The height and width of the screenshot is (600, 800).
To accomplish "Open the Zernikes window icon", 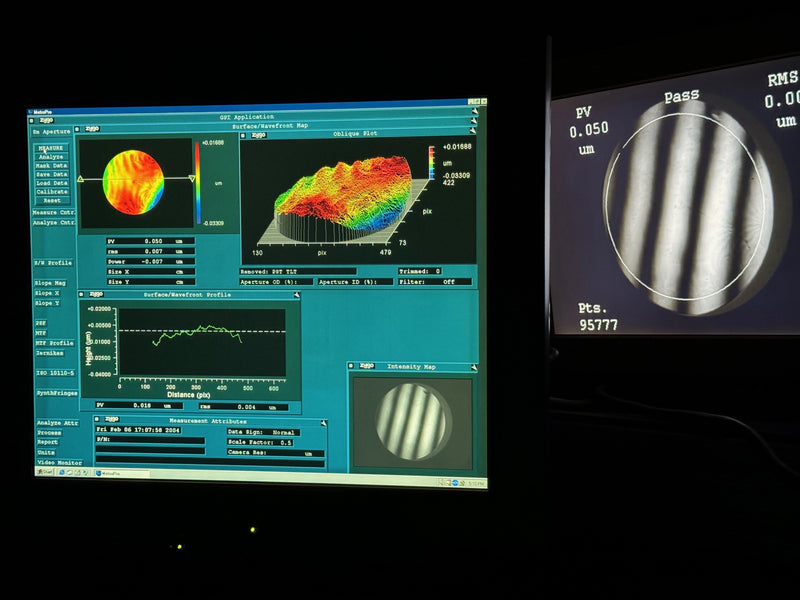I will click(49, 353).
